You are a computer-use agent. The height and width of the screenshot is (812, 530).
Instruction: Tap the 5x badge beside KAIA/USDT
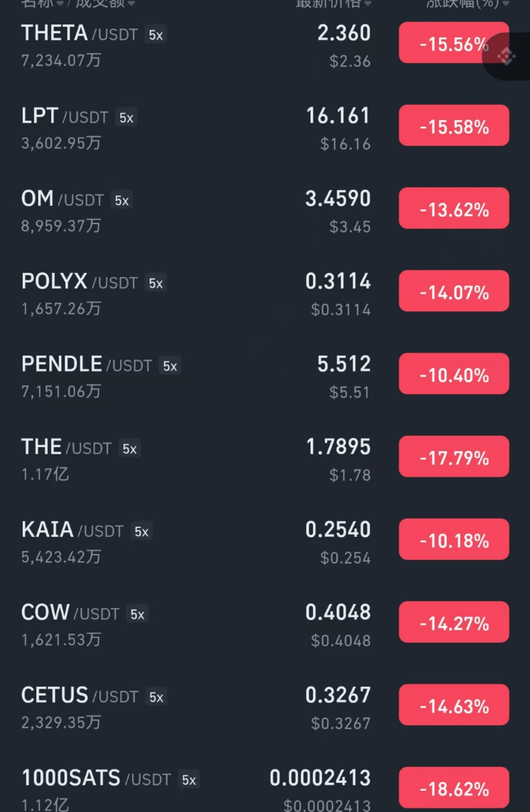[x=141, y=532]
